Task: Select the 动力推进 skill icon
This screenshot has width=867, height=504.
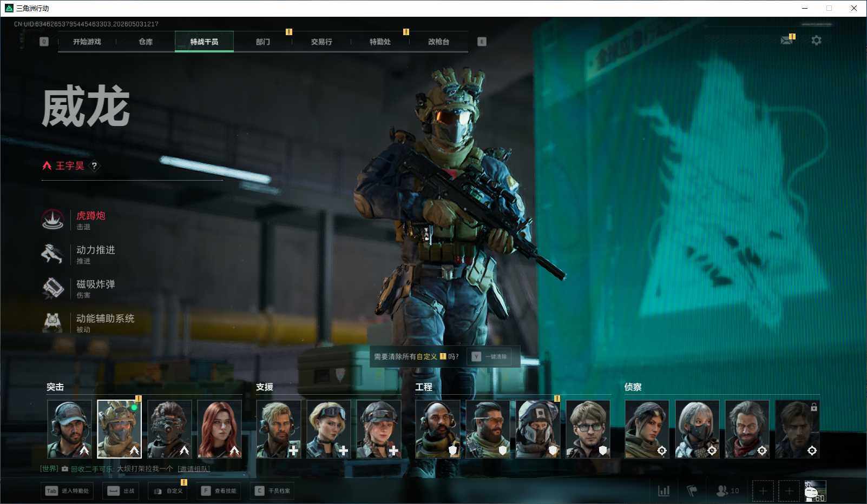Action: coord(52,254)
